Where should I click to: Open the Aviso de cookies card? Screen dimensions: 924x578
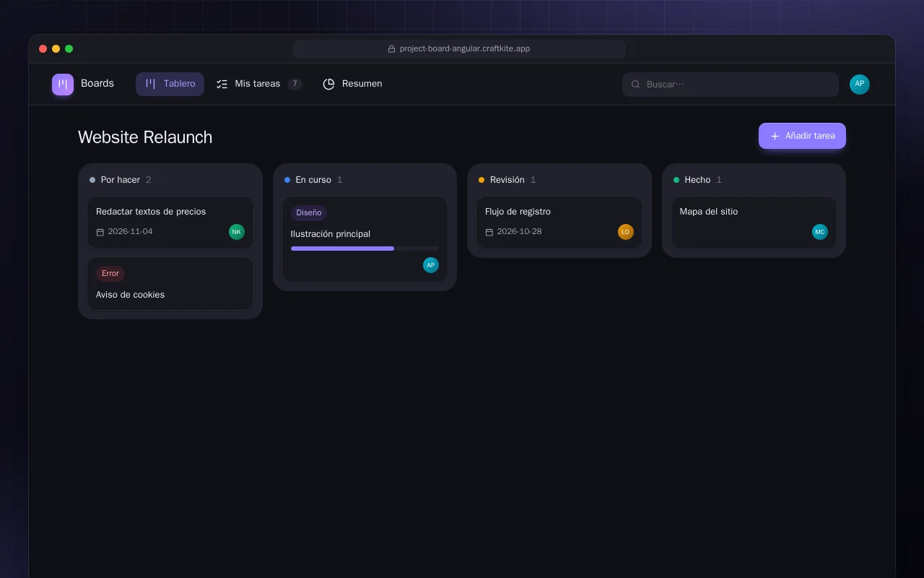coord(170,284)
